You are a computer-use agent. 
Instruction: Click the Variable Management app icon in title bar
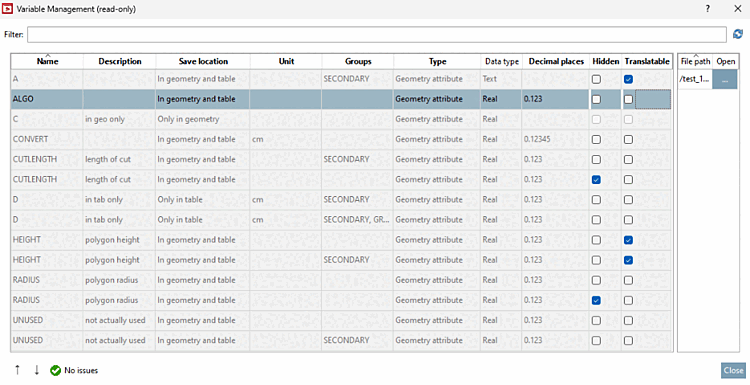(x=7, y=9)
